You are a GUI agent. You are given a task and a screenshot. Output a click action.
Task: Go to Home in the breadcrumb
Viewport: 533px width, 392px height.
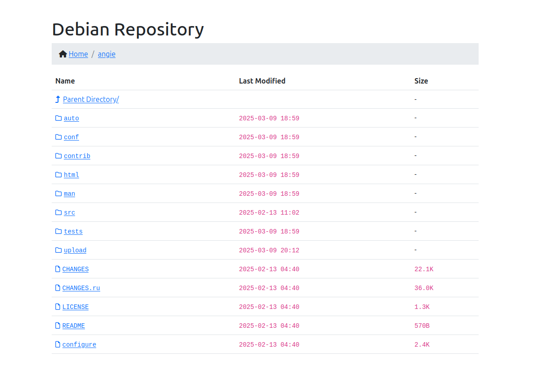pyautogui.click(x=78, y=54)
